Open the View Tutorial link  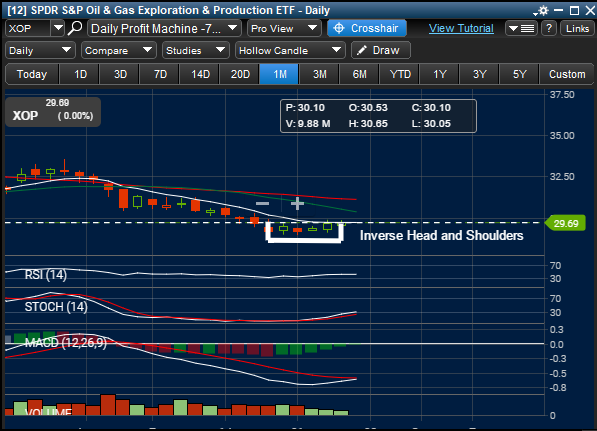(x=461, y=29)
